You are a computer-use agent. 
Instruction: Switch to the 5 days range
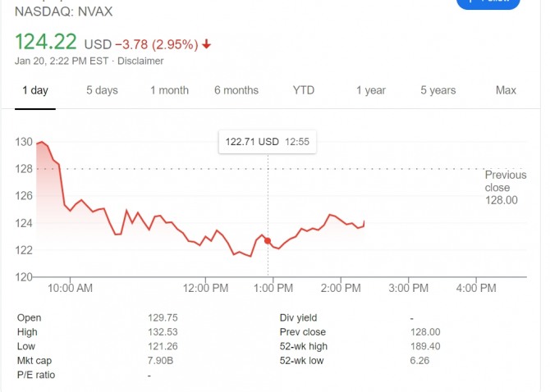click(x=102, y=90)
